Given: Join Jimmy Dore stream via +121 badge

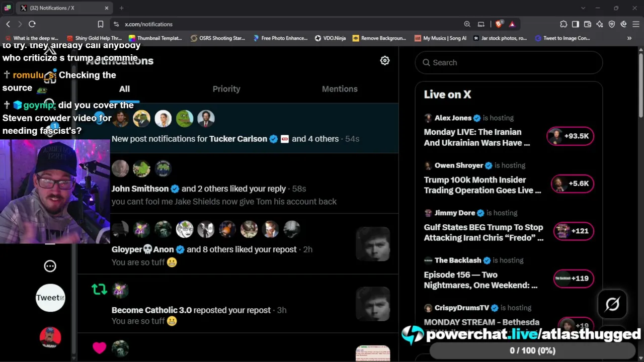Looking at the screenshot, I should coord(574,231).
